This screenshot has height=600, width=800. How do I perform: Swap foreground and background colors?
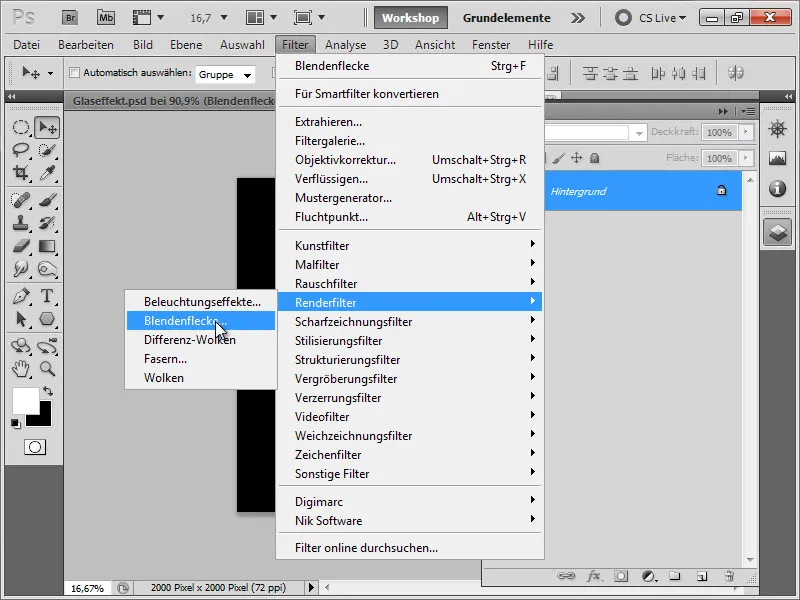[48, 391]
